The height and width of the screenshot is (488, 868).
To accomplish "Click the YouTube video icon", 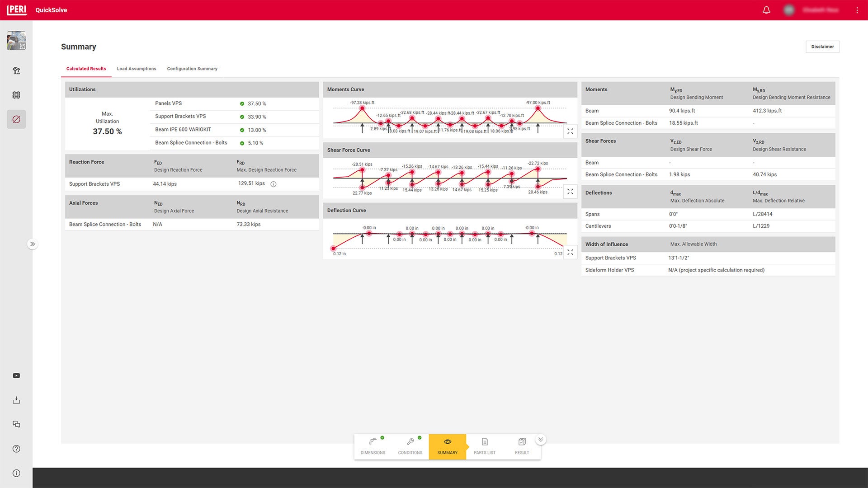I will 16,375.
